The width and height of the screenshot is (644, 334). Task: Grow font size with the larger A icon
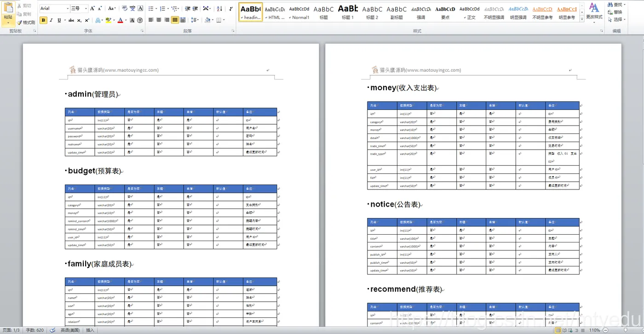coord(92,8)
